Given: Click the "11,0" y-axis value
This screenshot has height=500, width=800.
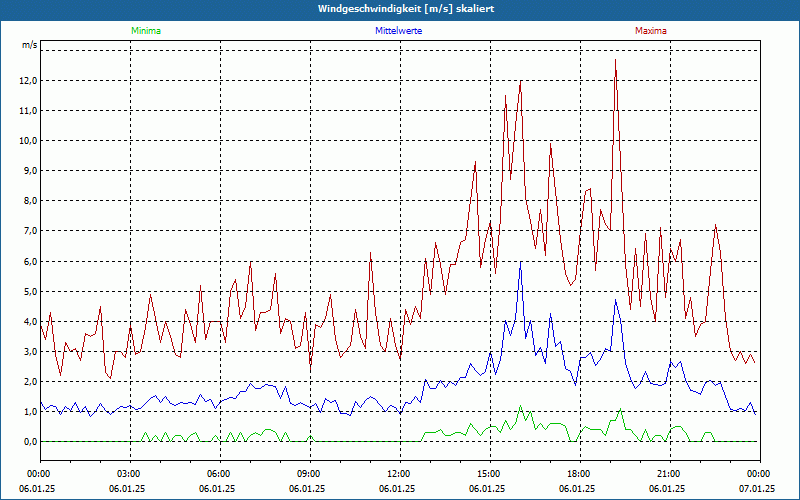Looking at the screenshot, I should point(29,111).
